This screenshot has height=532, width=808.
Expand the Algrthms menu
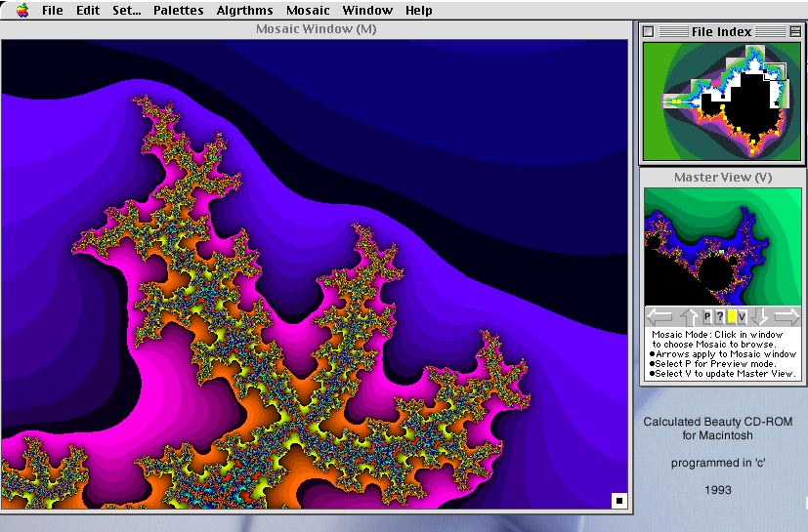pos(244,11)
